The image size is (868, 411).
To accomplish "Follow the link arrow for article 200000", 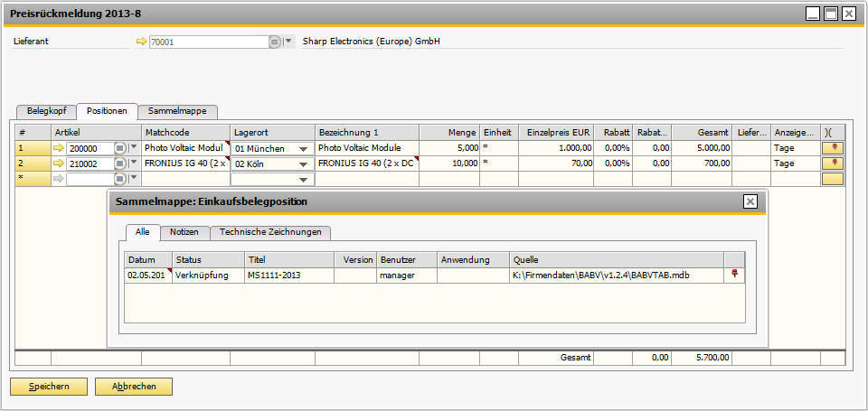I will coord(59,148).
